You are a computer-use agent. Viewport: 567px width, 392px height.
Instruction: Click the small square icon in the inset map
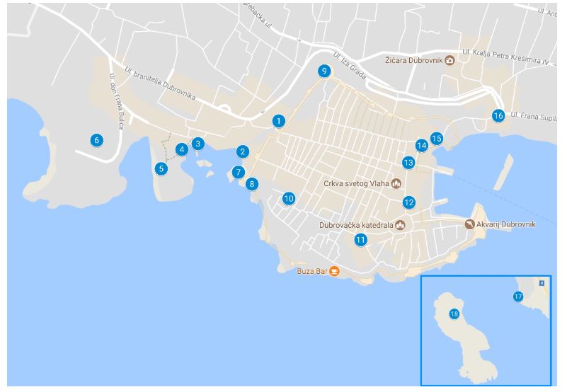(542, 283)
